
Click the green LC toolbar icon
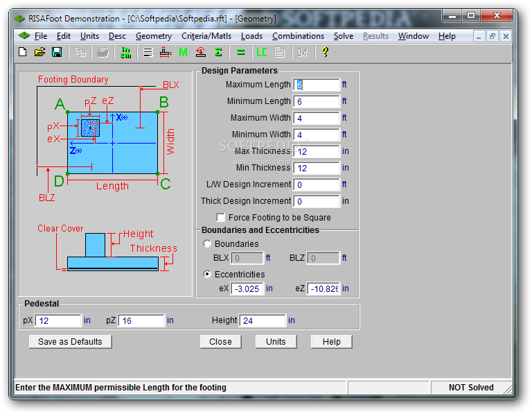pos(262,52)
